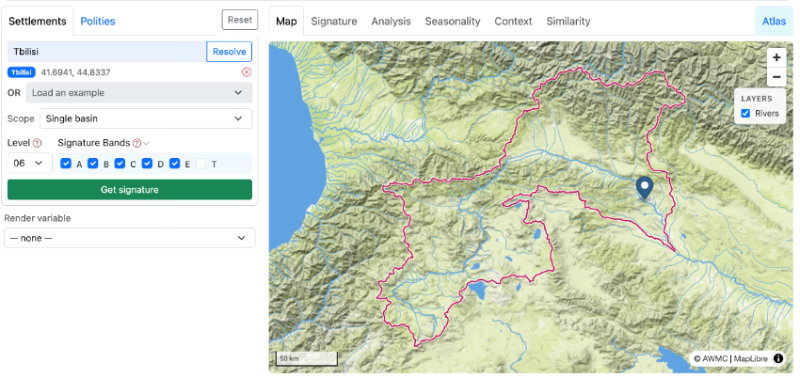The width and height of the screenshot is (800, 378).
Task: Toggle signature band D checkbox
Action: (147, 163)
